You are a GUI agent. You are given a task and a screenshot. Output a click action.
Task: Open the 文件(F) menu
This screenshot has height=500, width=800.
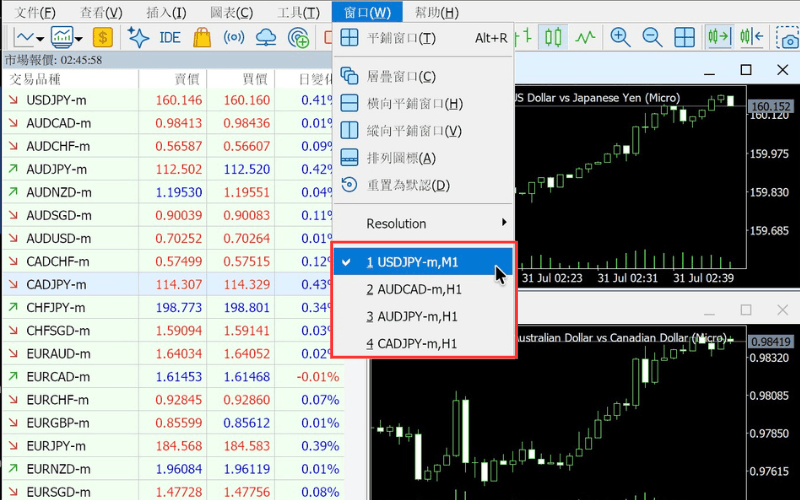click(x=35, y=12)
